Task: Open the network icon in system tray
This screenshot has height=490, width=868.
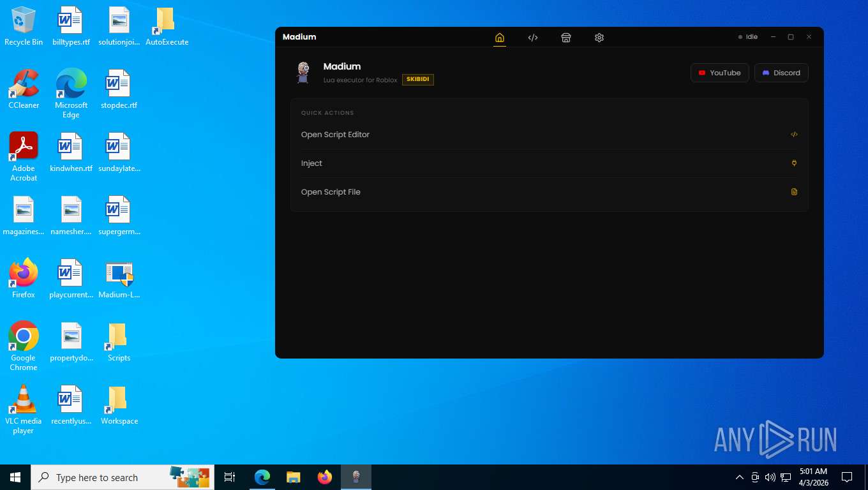Action: 786,477
